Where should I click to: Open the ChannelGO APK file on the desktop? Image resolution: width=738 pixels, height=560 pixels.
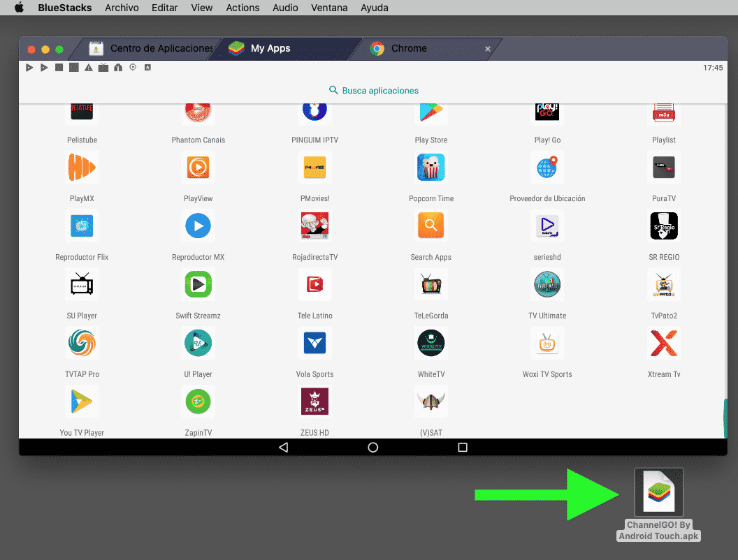click(x=658, y=492)
